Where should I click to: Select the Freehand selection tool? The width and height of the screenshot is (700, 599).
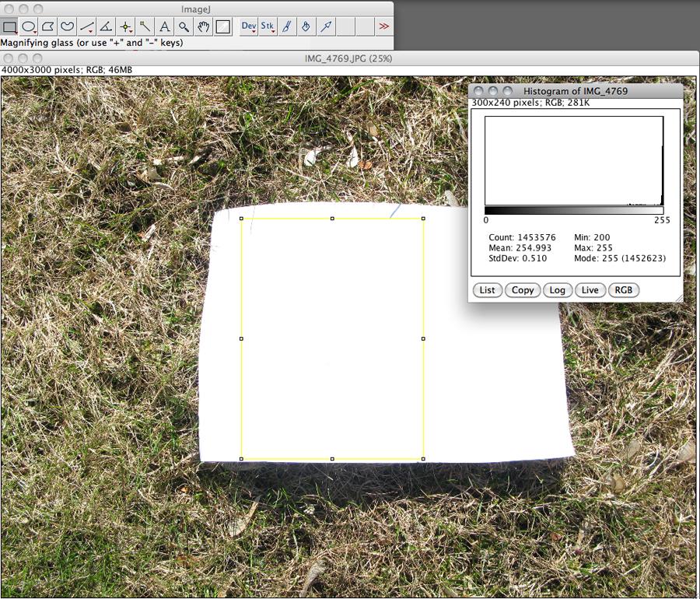(x=68, y=26)
